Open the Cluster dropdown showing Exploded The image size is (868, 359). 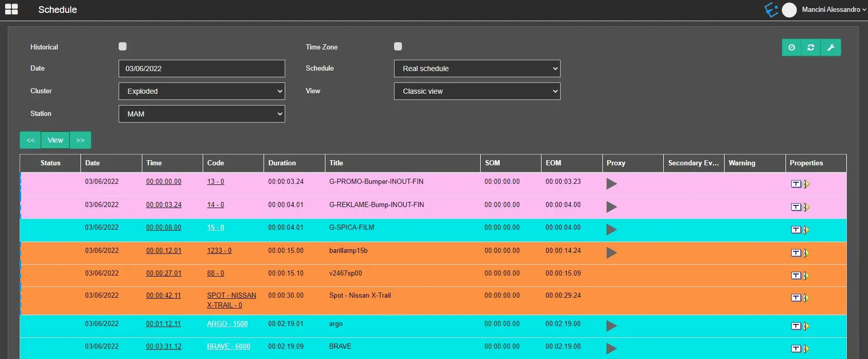coord(202,91)
